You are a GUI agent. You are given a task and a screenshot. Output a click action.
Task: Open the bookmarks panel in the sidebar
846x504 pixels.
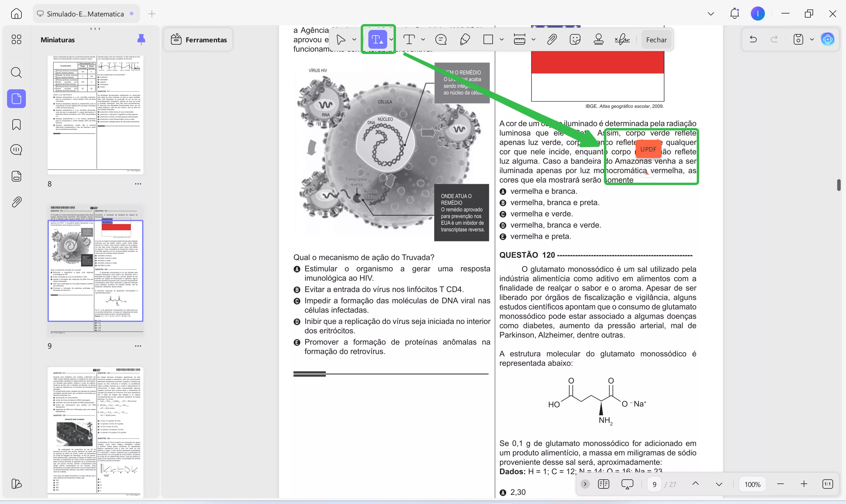click(16, 125)
